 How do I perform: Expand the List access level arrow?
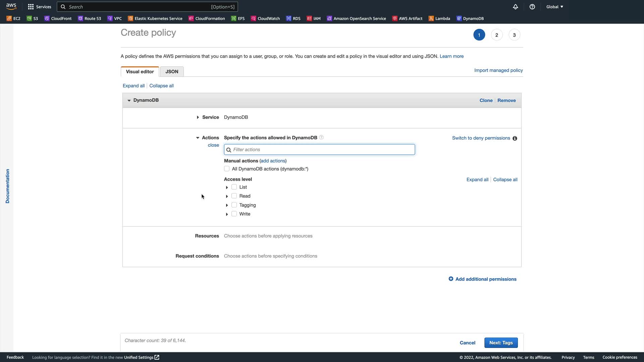pyautogui.click(x=227, y=187)
